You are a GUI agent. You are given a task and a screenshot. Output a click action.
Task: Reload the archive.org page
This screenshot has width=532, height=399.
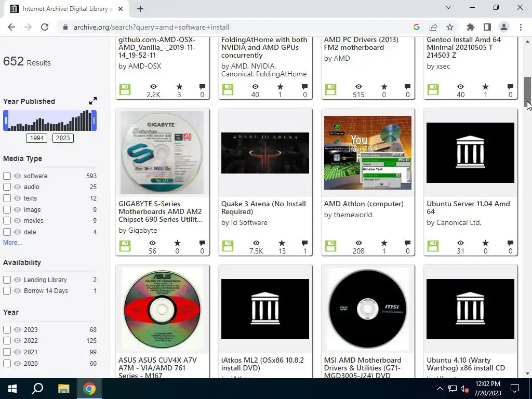(x=45, y=27)
